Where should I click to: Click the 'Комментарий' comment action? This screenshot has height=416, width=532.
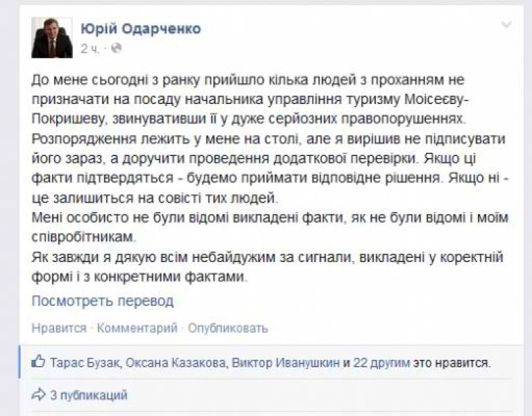pos(137,328)
